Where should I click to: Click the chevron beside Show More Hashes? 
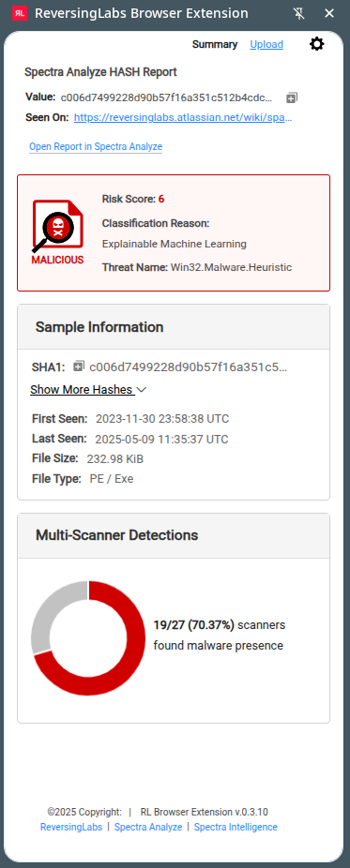[141, 390]
